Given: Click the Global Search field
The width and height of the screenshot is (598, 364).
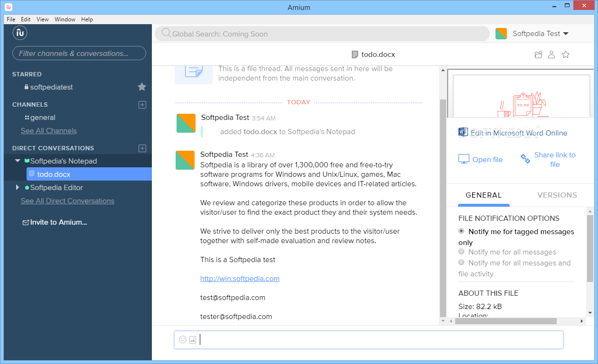Looking at the screenshot, I should [x=322, y=34].
